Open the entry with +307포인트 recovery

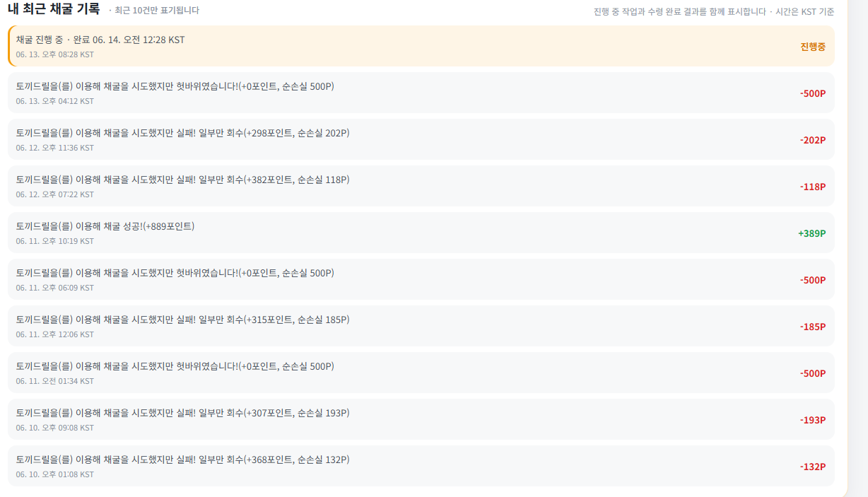click(421, 419)
